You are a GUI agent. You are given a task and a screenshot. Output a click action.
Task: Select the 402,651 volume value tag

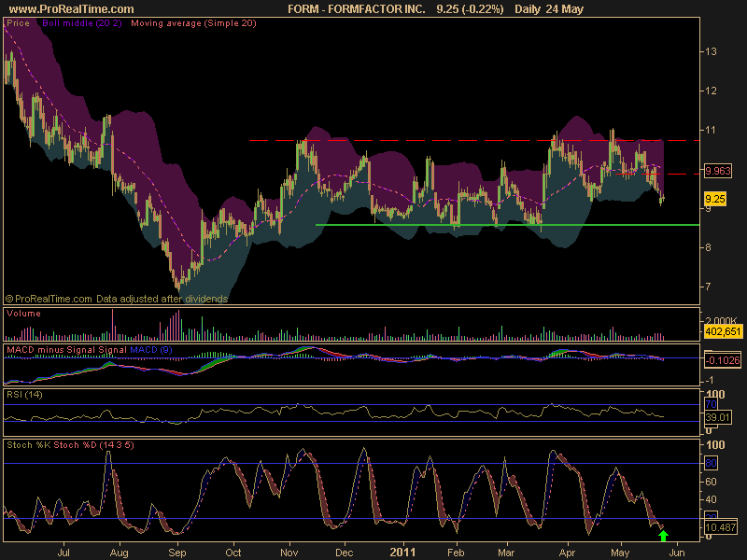(x=723, y=331)
